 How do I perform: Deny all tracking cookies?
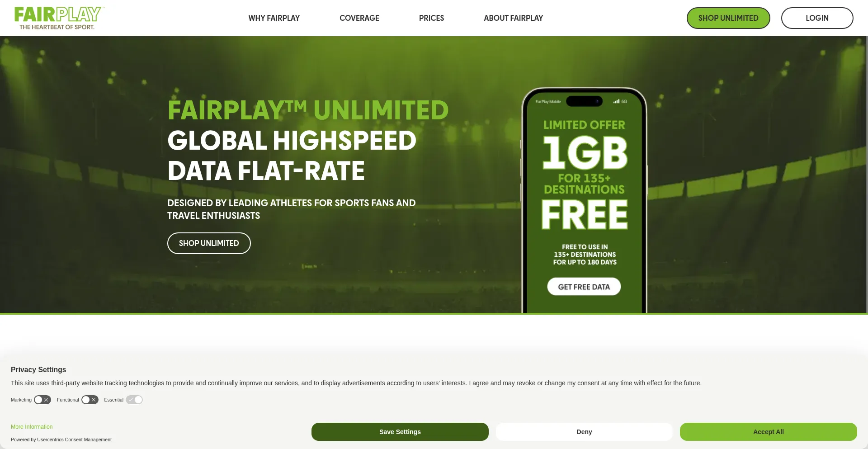pos(584,432)
